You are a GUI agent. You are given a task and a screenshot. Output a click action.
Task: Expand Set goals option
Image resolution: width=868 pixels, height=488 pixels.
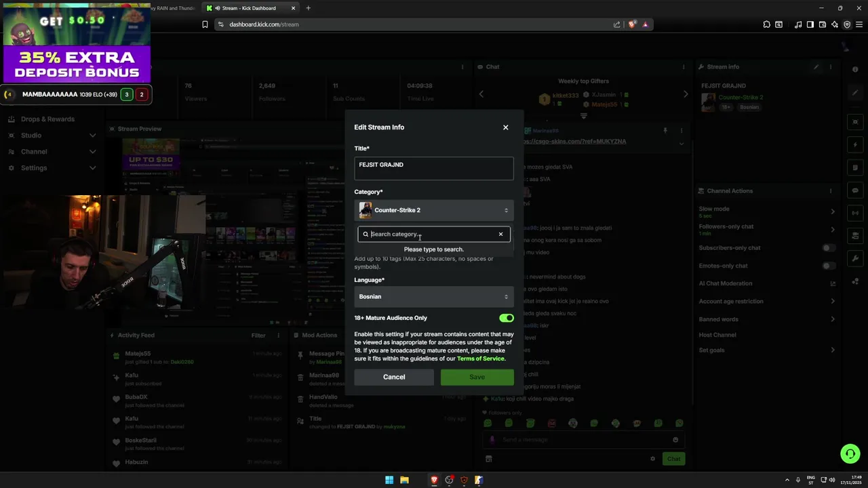(x=833, y=350)
